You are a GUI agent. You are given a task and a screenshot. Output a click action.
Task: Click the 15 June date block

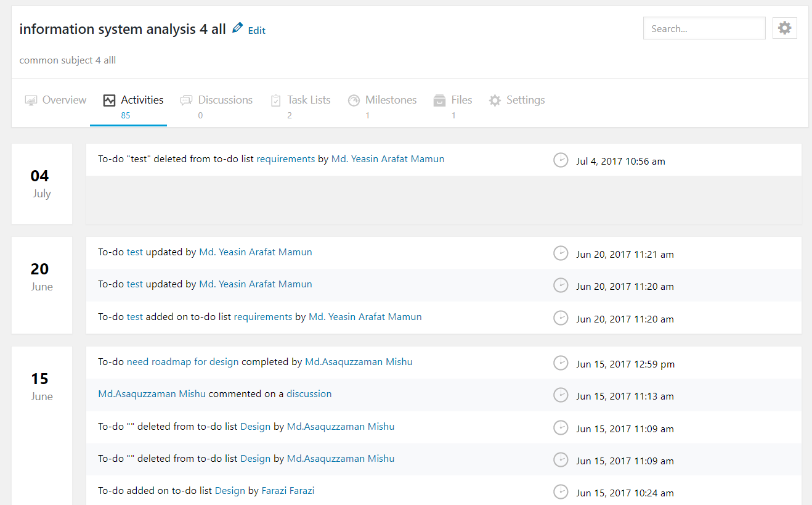[x=42, y=425]
